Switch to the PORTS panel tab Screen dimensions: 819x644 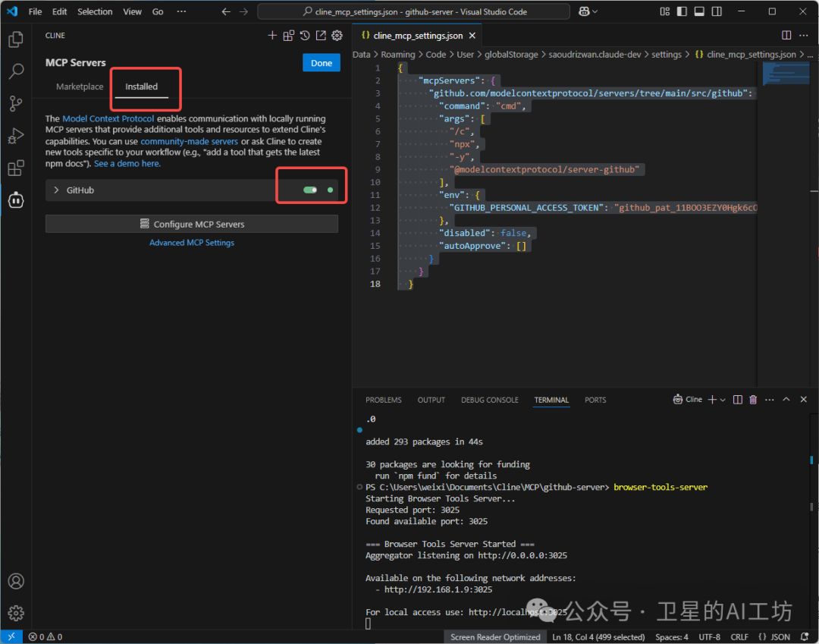coord(595,400)
